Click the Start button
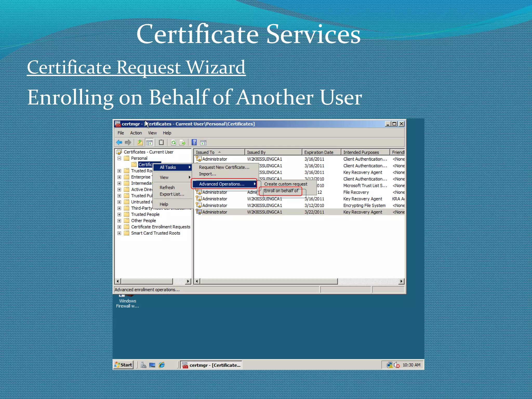The width and height of the screenshot is (532, 399). point(124,365)
